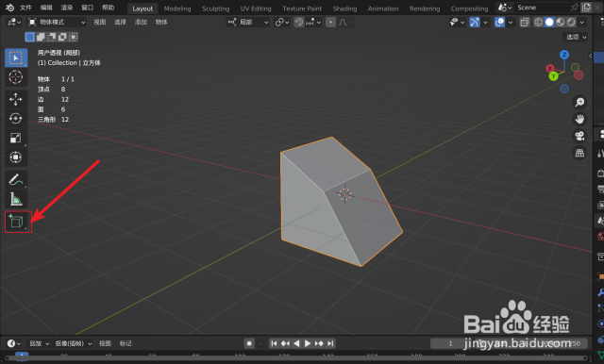Switch to material preview shading
Screen dimensions: 604x364
click(561, 23)
